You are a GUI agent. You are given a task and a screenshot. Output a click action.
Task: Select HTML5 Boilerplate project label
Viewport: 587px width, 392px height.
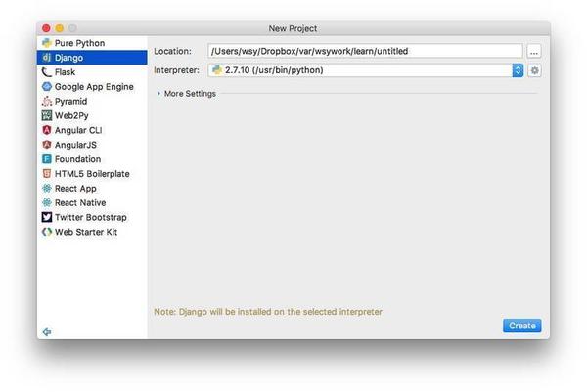pos(92,174)
